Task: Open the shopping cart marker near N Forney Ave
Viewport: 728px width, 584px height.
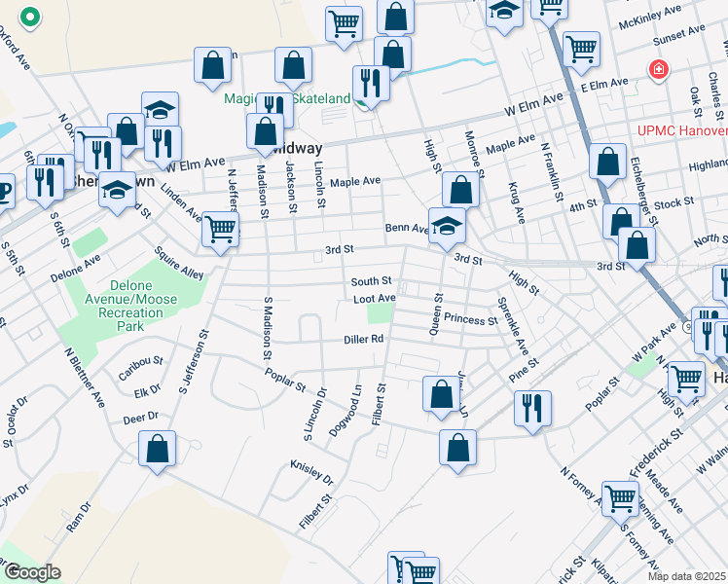Action: 620,497
